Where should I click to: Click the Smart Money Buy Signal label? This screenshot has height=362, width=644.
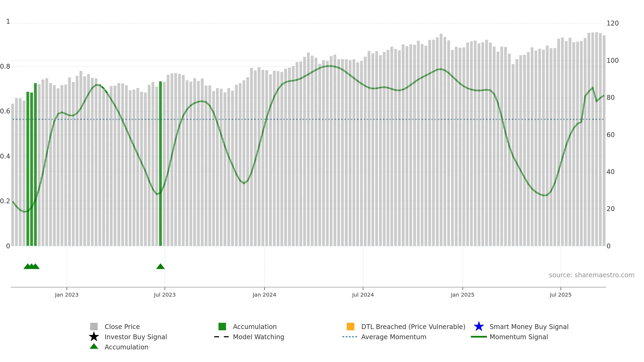[x=529, y=327]
